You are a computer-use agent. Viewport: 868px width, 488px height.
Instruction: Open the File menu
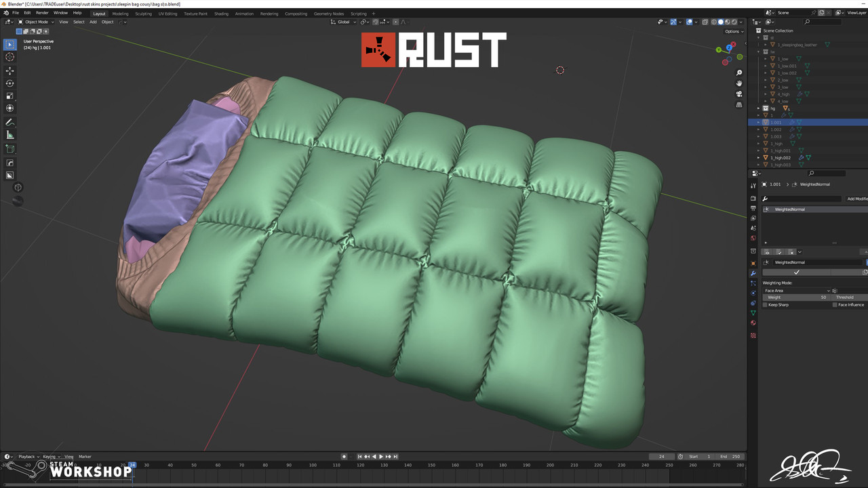click(16, 13)
